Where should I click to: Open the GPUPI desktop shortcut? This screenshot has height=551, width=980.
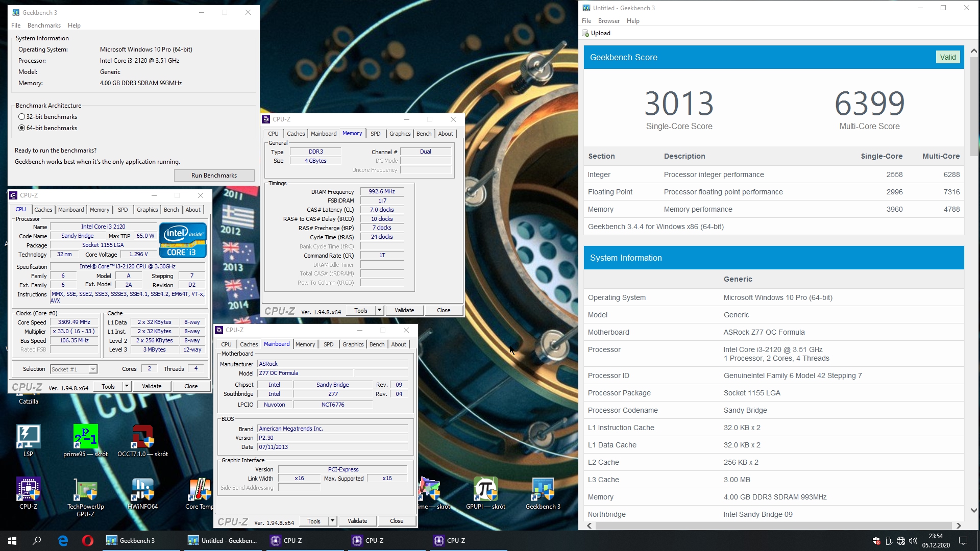click(485, 493)
